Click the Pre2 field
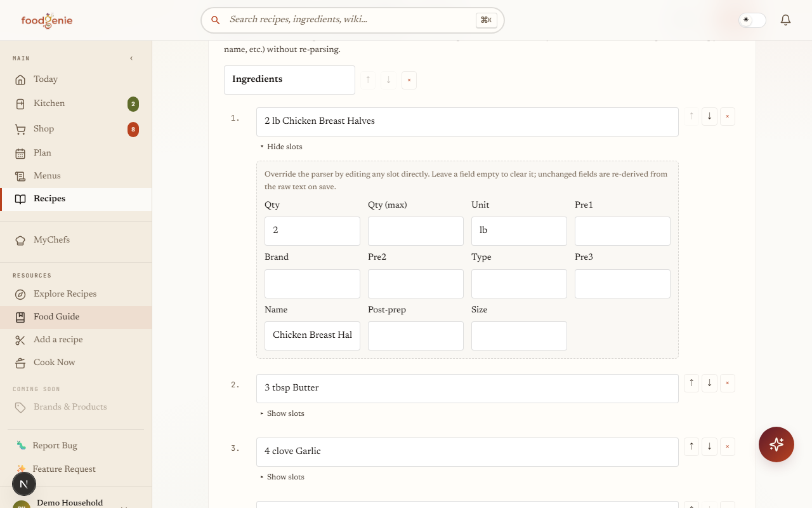812x508 pixels. coord(416,284)
